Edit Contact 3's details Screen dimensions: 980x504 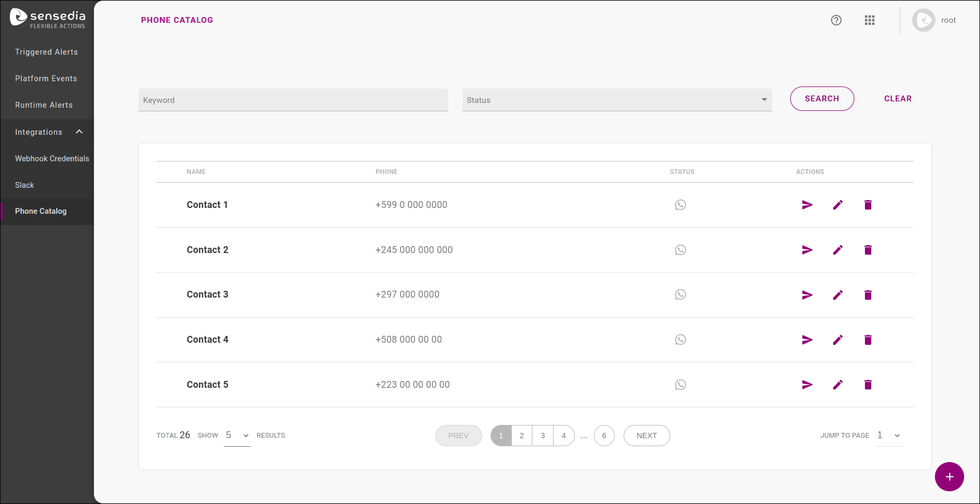pyautogui.click(x=837, y=295)
